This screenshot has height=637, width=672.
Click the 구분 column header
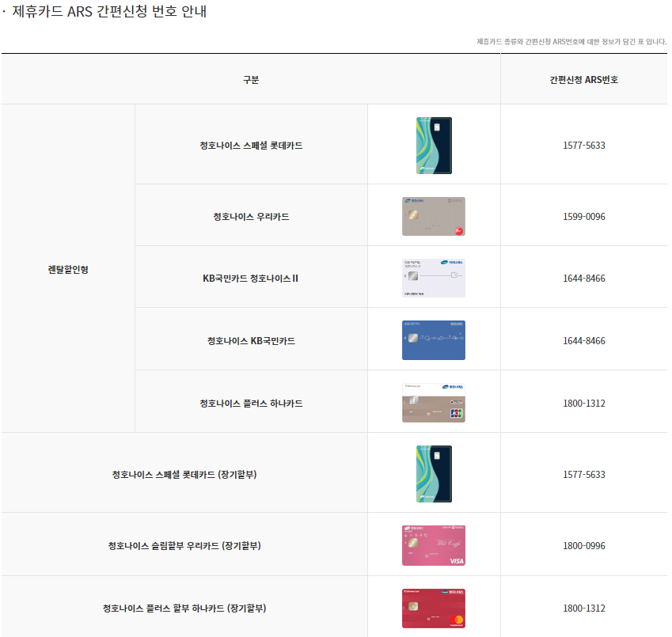tap(251, 80)
